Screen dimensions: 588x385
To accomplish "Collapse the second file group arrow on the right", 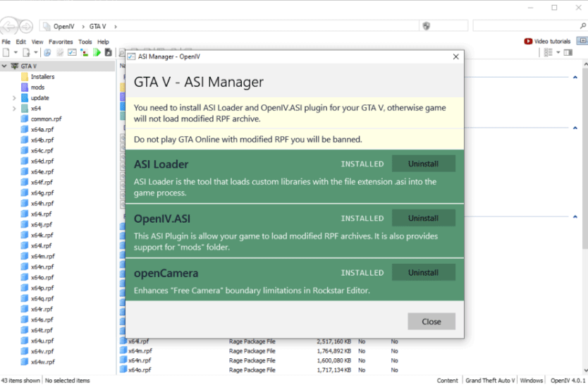I will click(575, 128).
